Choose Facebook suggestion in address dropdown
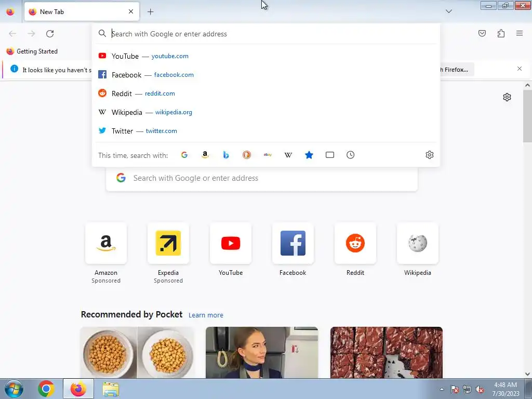The image size is (532, 399). pos(265,75)
